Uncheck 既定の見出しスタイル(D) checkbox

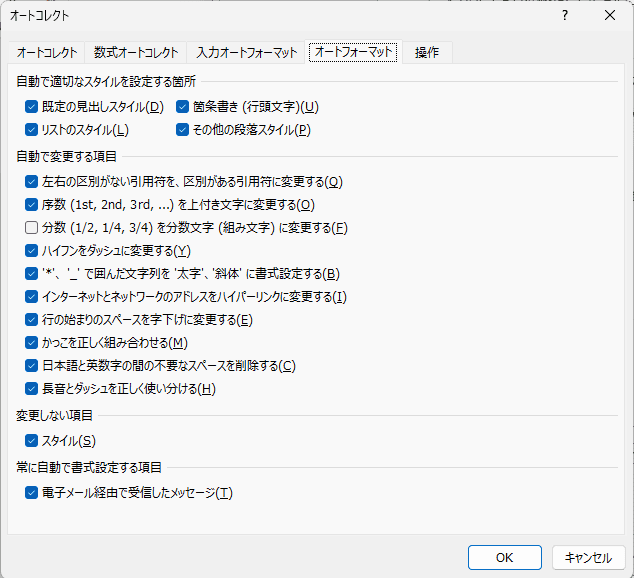tap(31, 107)
